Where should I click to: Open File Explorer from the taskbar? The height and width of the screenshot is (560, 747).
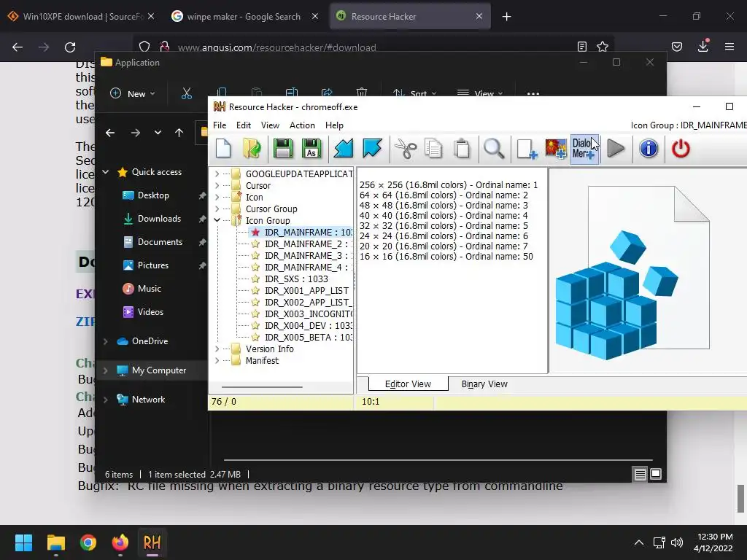55,542
